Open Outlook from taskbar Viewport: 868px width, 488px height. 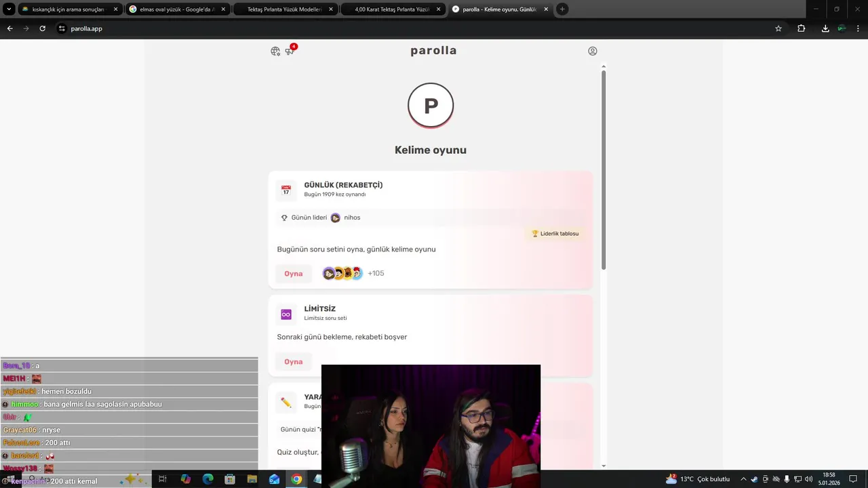(274, 479)
